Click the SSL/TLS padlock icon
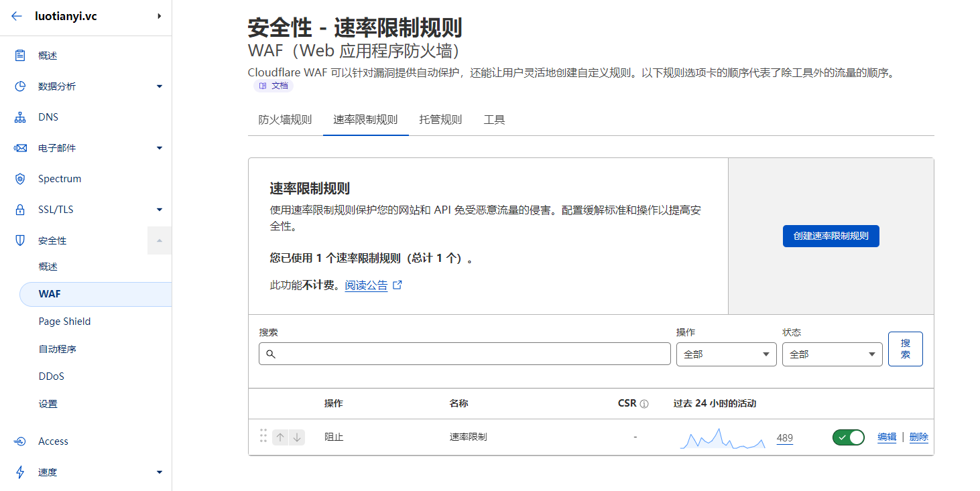980x491 pixels. tap(20, 210)
